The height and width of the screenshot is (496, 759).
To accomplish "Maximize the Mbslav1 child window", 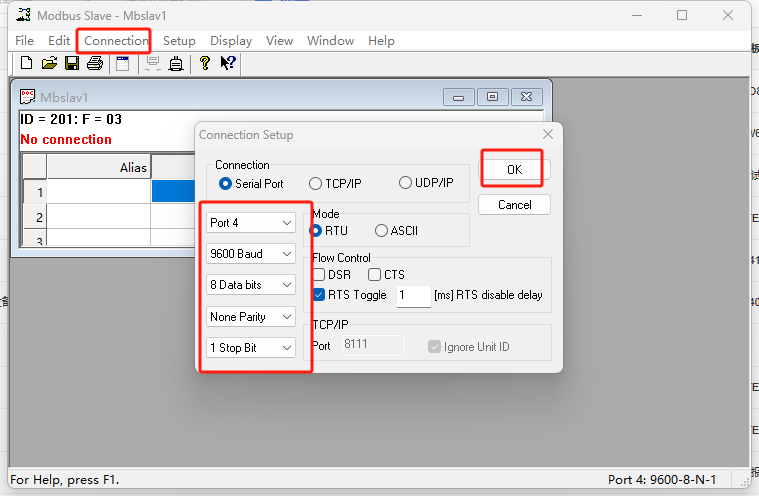I will [492, 97].
